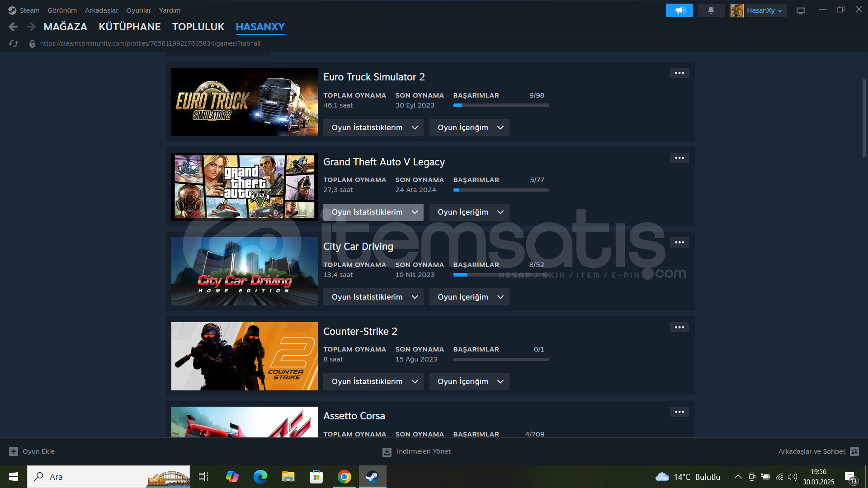Open Counter-Strike 2 title link

tap(360, 332)
